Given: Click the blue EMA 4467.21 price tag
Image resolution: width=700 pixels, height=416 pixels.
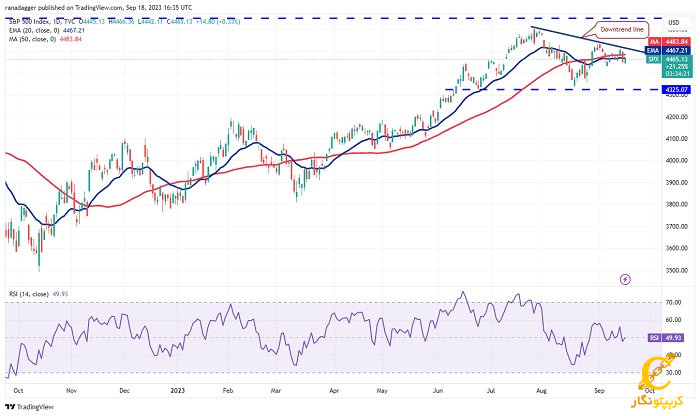Looking at the screenshot, I should click(x=669, y=50).
